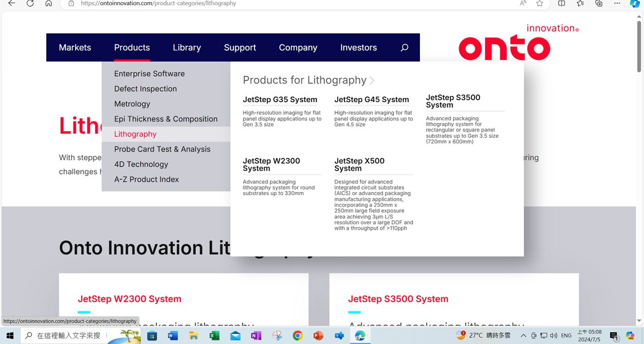Click the search magnifier in the navigation bar
644x344 pixels.
point(404,48)
